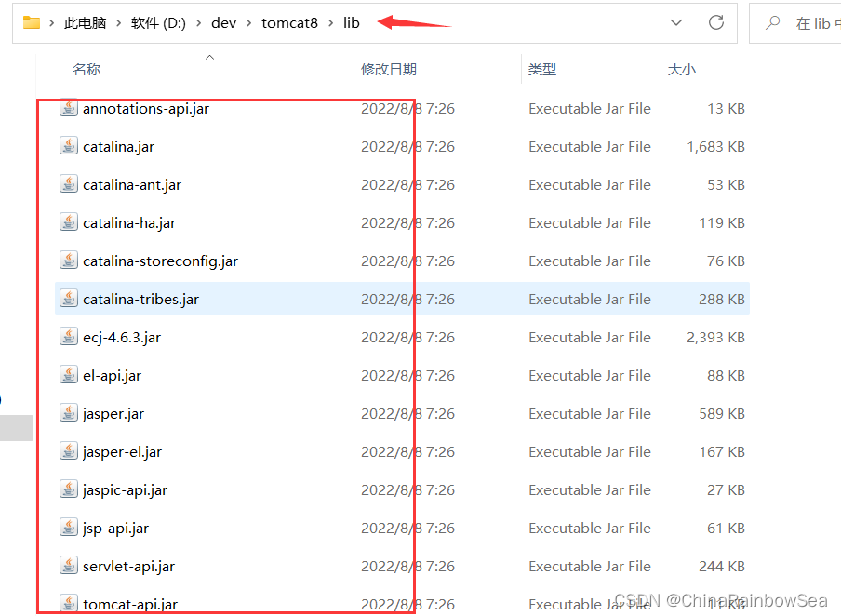Click the jasper-el.jar file icon
This screenshot has height=616, width=841.
tap(68, 450)
